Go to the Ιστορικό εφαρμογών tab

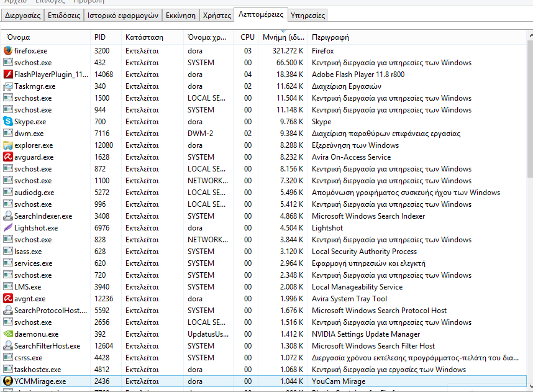pos(123,16)
